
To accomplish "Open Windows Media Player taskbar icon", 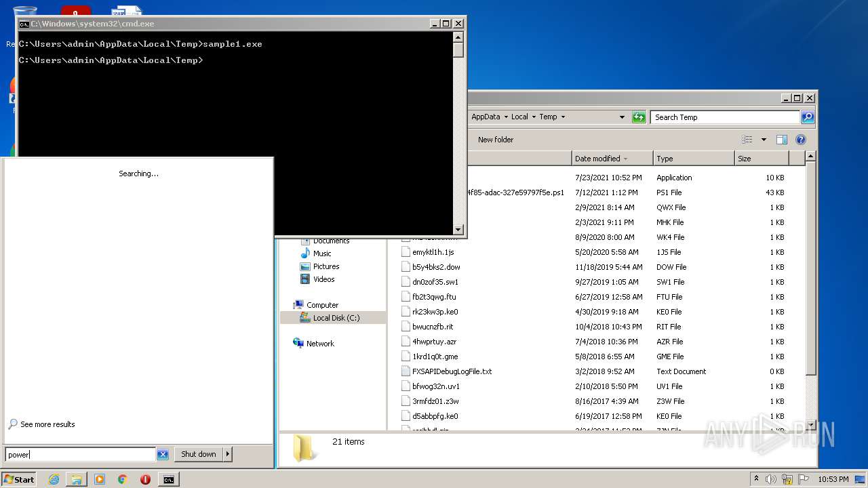I will tap(100, 479).
